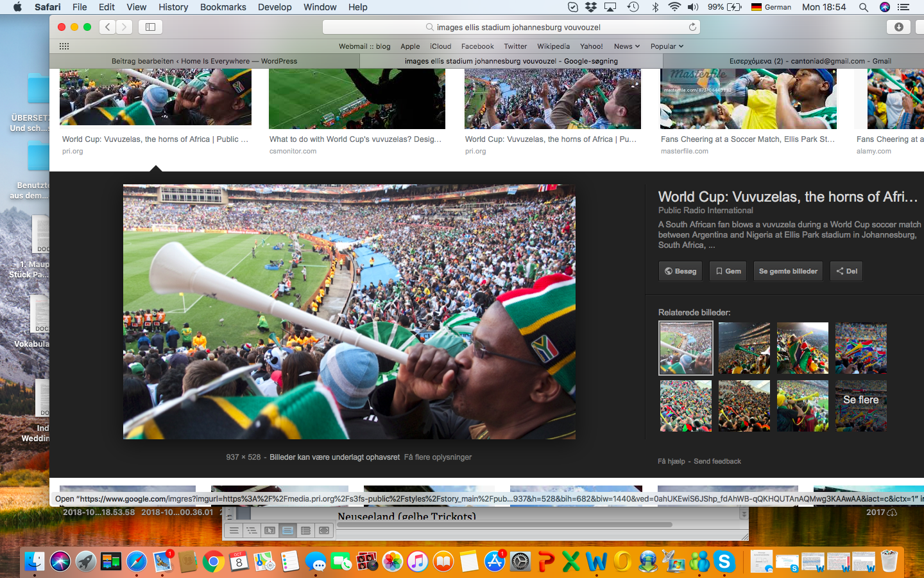Viewport: 924px width, 578px height.
Task: Open iTunes in the Dock
Action: [x=418, y=562]
